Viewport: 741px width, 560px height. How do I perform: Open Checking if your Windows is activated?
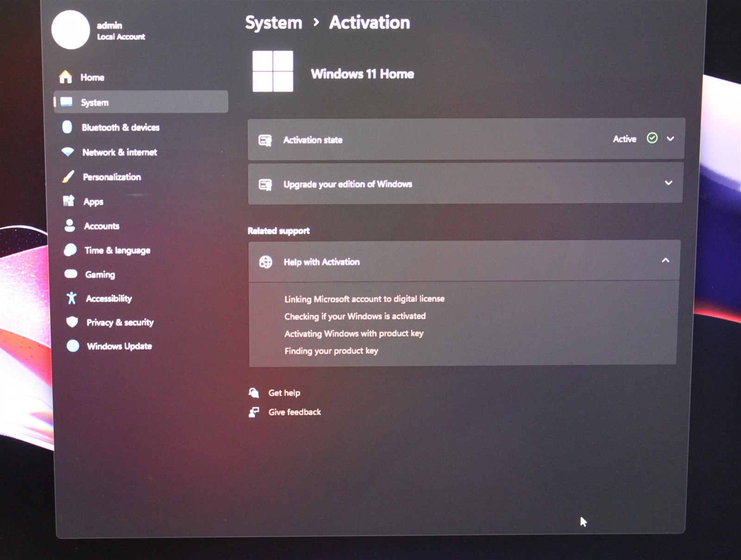click(x=355, y=316)
